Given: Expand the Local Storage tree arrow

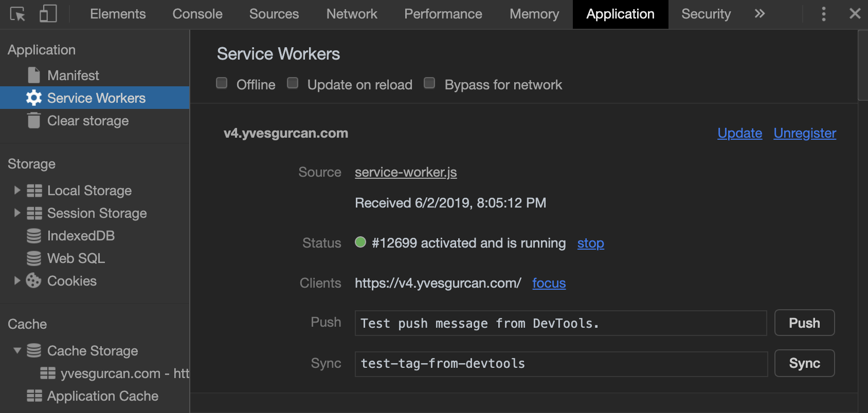Looking at the screenshot, I should (x=17, y=191).
